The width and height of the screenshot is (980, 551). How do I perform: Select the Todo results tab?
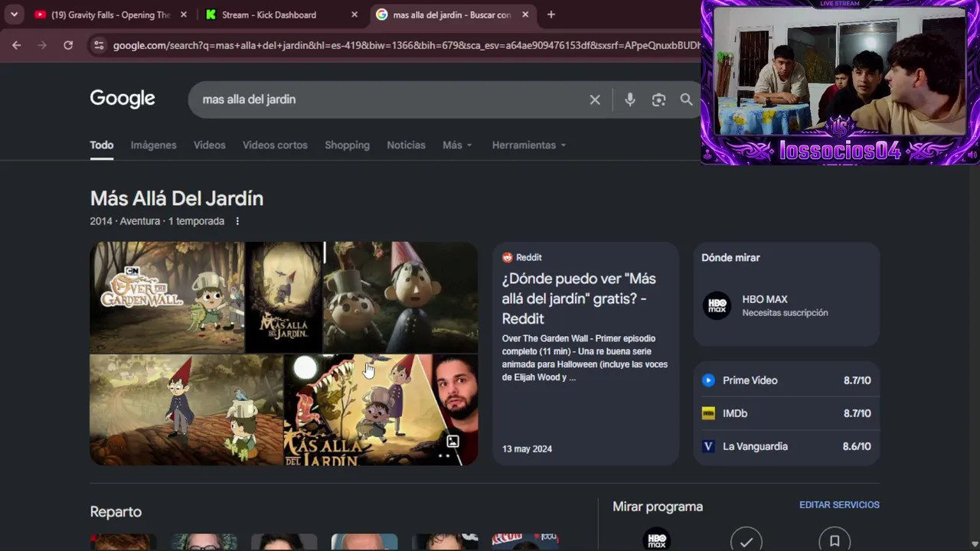click(102, 145)
